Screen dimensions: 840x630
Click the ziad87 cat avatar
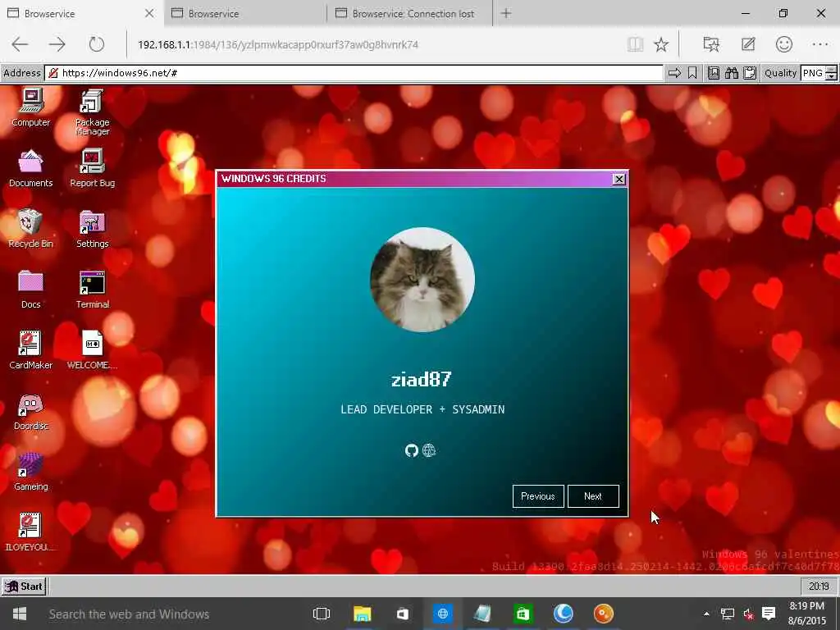pos(422,280)
